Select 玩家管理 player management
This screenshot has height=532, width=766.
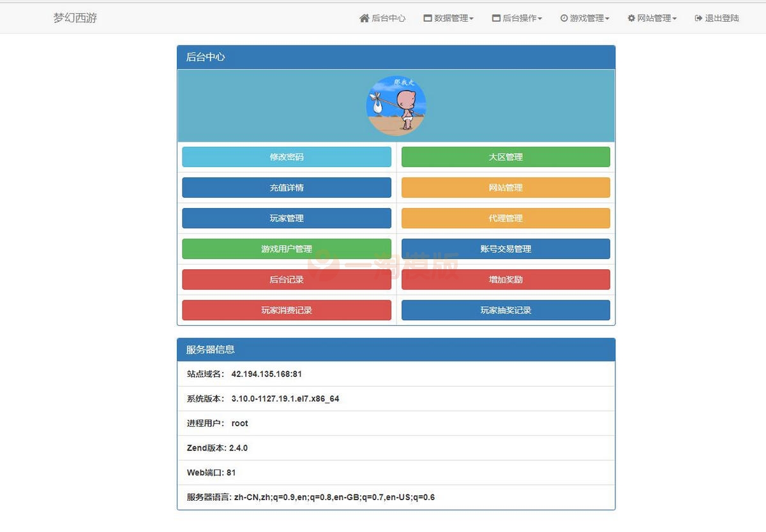[x=286, y=218]
